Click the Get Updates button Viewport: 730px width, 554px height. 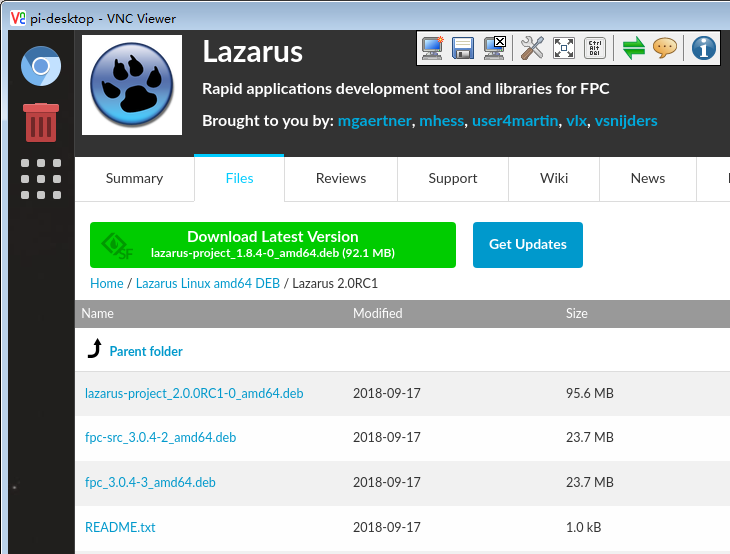tap(527, 245)
